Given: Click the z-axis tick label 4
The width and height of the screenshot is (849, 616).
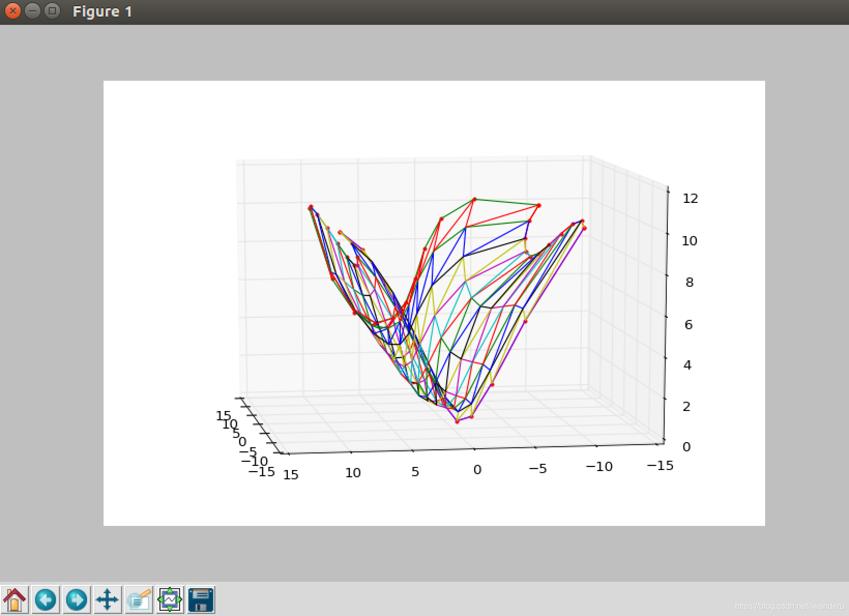Looking at the screenshot, I should click(687, 365).
